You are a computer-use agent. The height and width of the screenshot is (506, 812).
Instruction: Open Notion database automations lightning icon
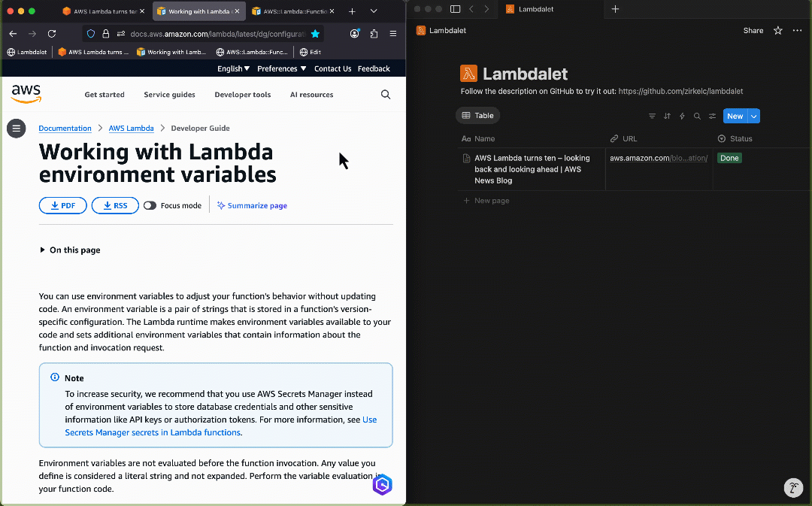682,116
